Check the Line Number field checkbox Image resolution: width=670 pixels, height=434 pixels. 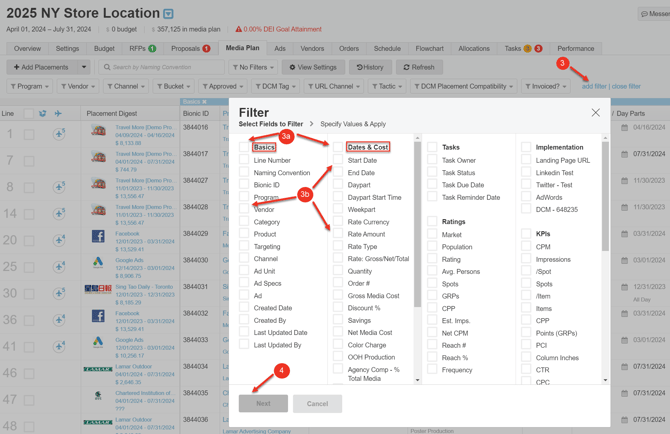pos(244,159)
